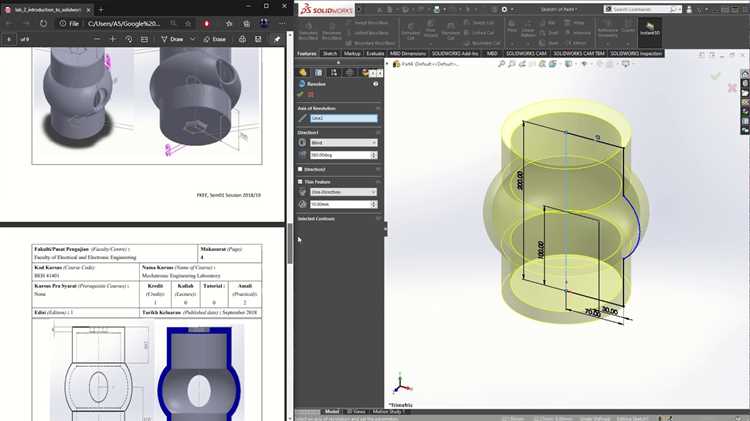Click the browser address bar
This screenshot has height=421, width=750.
coord(123,23)
